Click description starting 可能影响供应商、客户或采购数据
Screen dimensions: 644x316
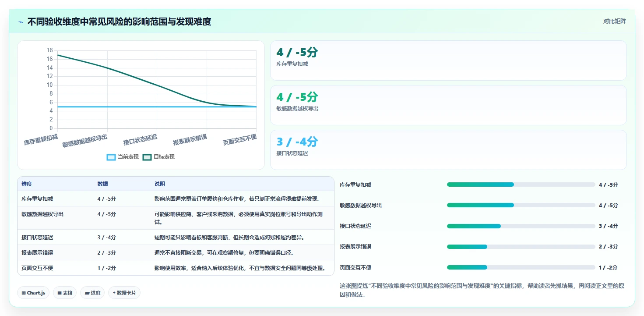pos(239,218)
